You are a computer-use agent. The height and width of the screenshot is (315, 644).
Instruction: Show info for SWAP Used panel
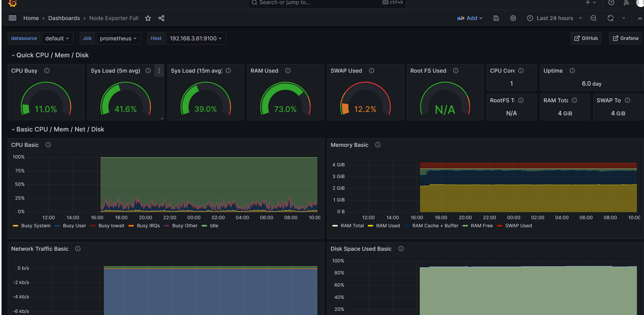(372, 71)
